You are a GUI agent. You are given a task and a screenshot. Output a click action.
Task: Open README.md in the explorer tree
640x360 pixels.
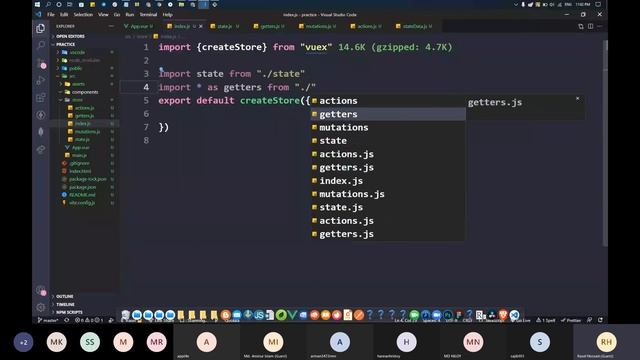tap(82, 195)
